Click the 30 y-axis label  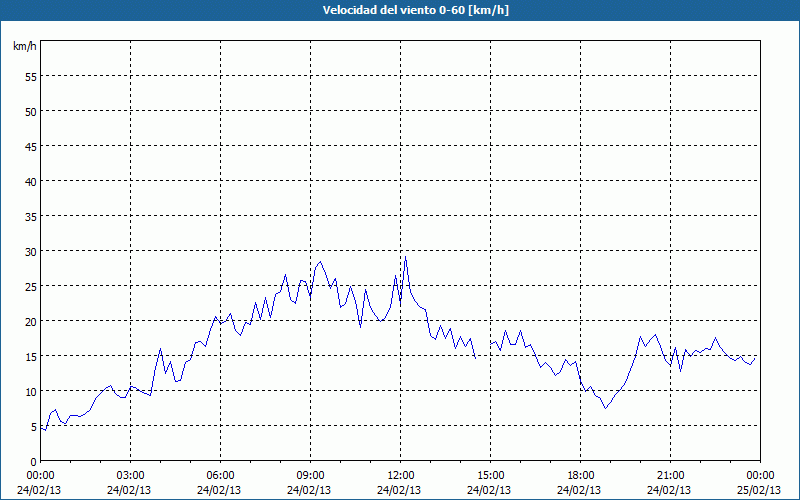[31, 252]
